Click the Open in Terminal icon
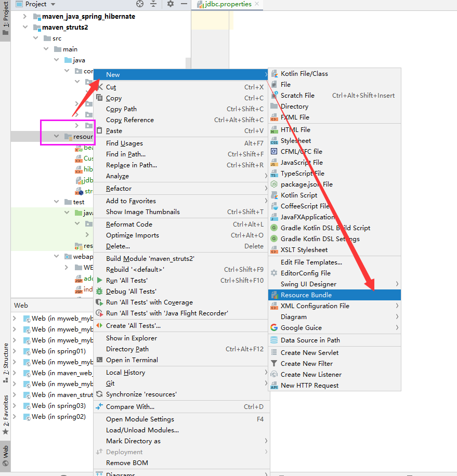Image resolution: width=457 pixels, height=476 pixels. pyautogui.click(x=99, y=360)
